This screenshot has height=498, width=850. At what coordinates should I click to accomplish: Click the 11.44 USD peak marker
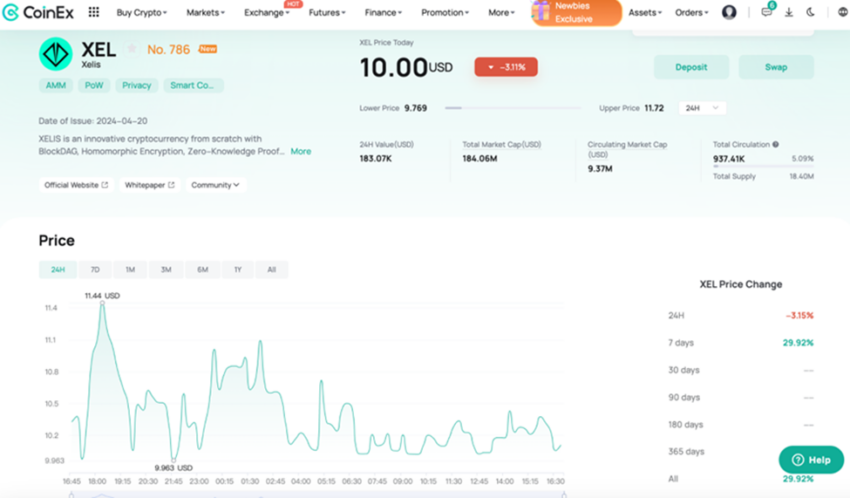[102, 303]
